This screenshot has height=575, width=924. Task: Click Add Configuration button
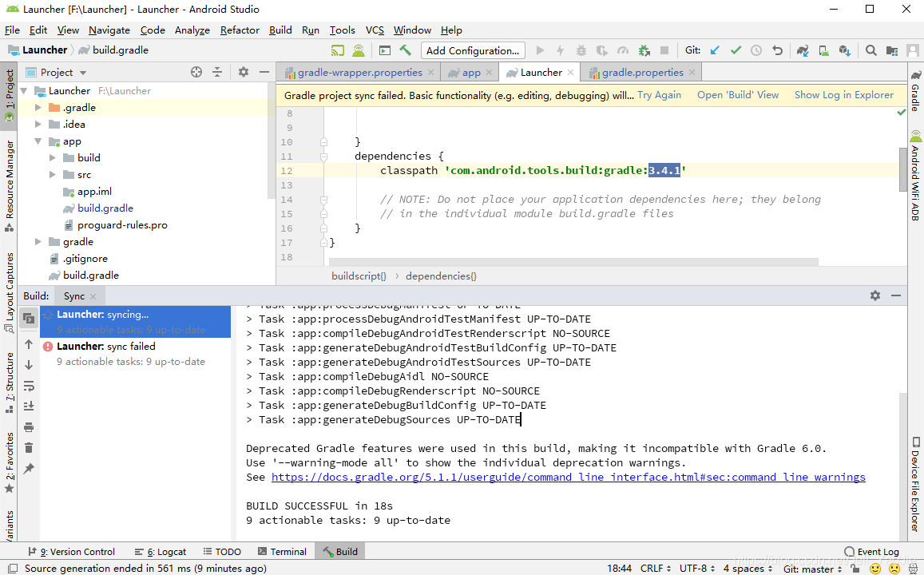click(473, 50)
